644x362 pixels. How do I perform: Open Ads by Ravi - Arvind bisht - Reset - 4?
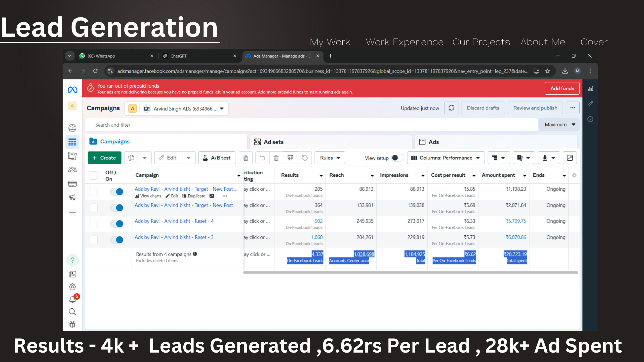click(x=174, y=221)
